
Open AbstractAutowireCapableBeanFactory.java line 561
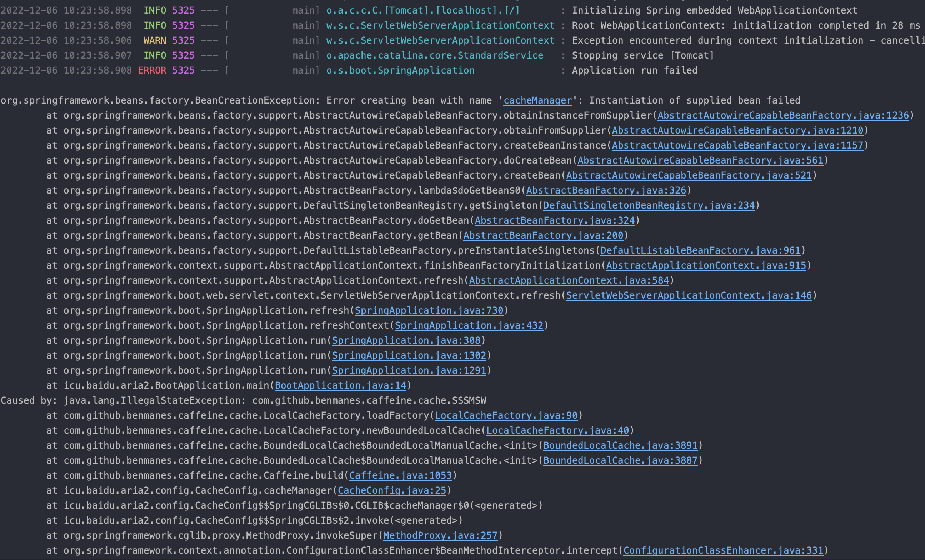pyautogui.click(x=699, y=160)
